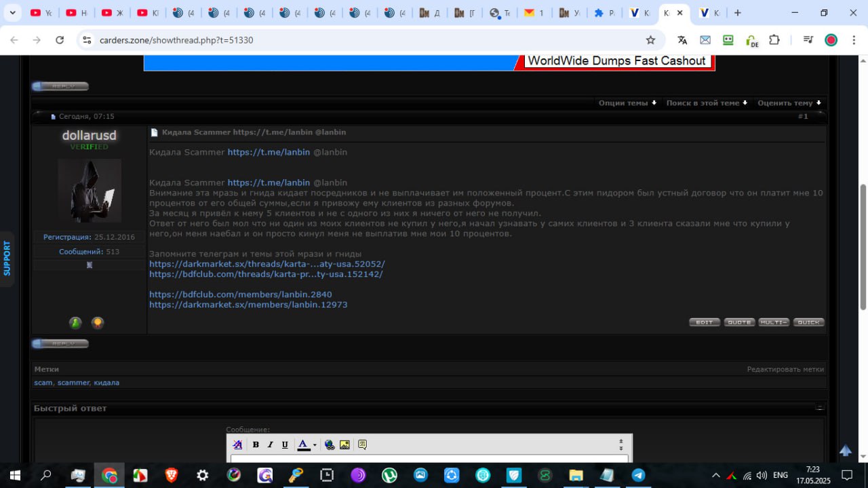Image resolution: width=868 pixels, height=488 pixels.
Task: Toggle Underline formatting in quick reply
Action: pyautogui.click(x=285, y=445)
